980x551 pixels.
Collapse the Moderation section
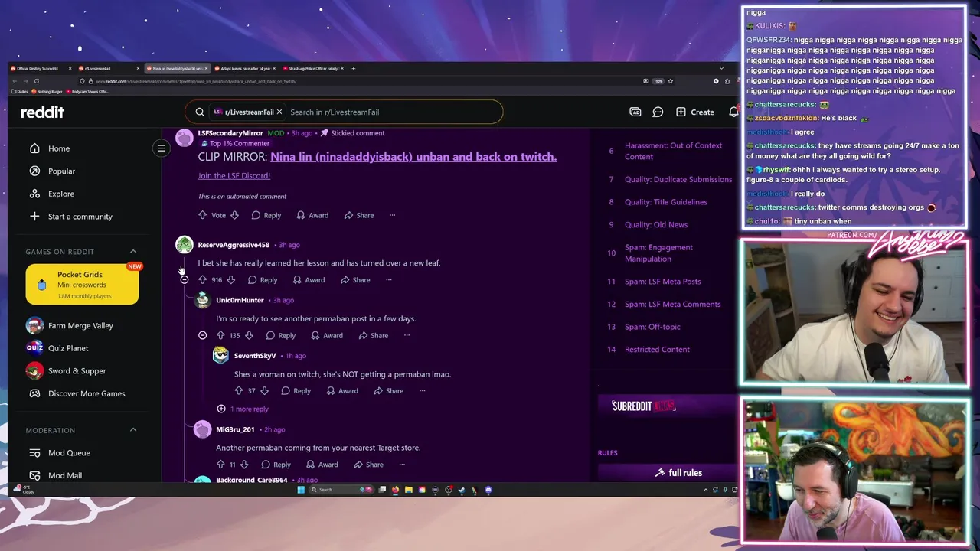point(132,430)
